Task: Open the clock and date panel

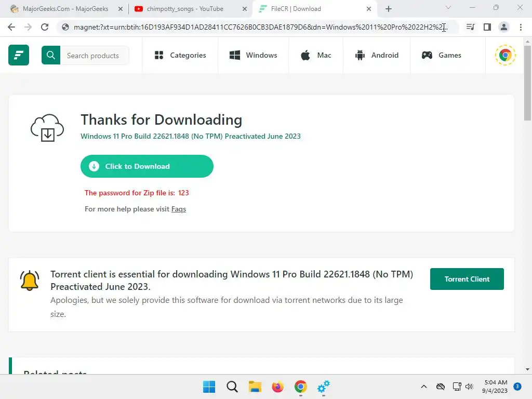Action: pos(495,387)
